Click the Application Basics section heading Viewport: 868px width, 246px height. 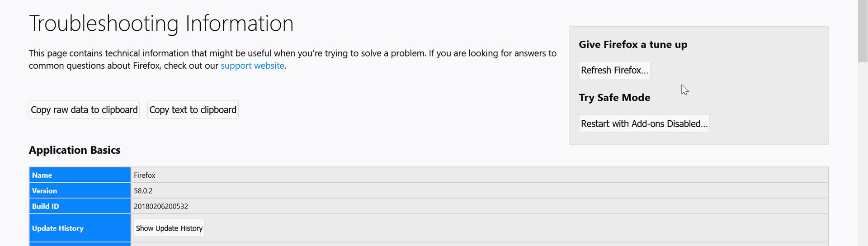point(75,150)
